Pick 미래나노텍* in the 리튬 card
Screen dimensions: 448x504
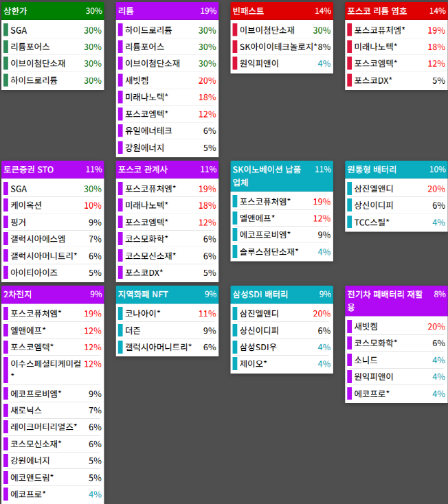click(x=167, y=97)
